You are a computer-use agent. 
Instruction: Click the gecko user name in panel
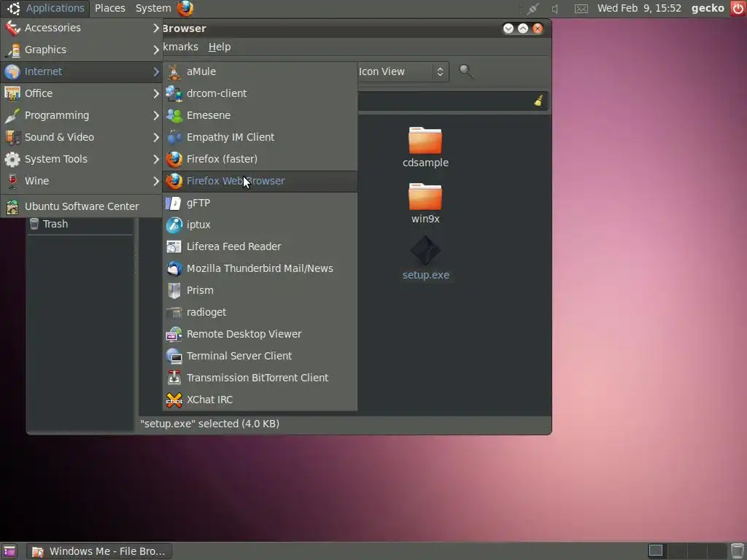708,8
